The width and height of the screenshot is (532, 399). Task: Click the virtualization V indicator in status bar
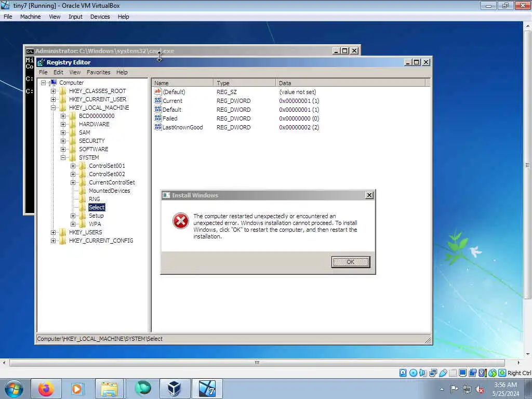(482, 373)
